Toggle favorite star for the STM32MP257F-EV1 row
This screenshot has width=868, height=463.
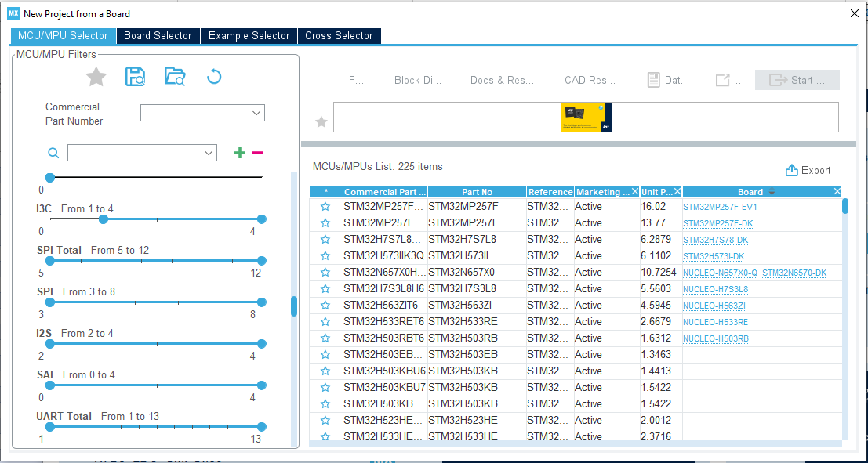tap(325, 207)
